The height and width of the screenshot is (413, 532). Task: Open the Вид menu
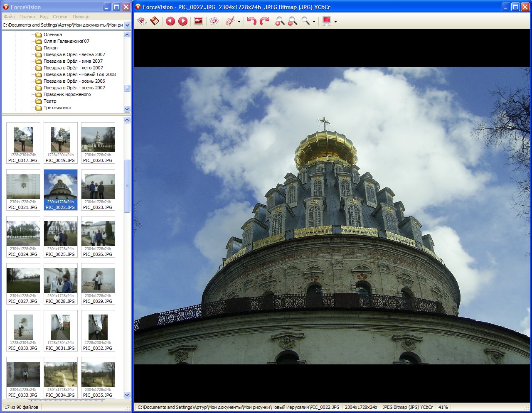pyautogui.click(x=44, y=17)
